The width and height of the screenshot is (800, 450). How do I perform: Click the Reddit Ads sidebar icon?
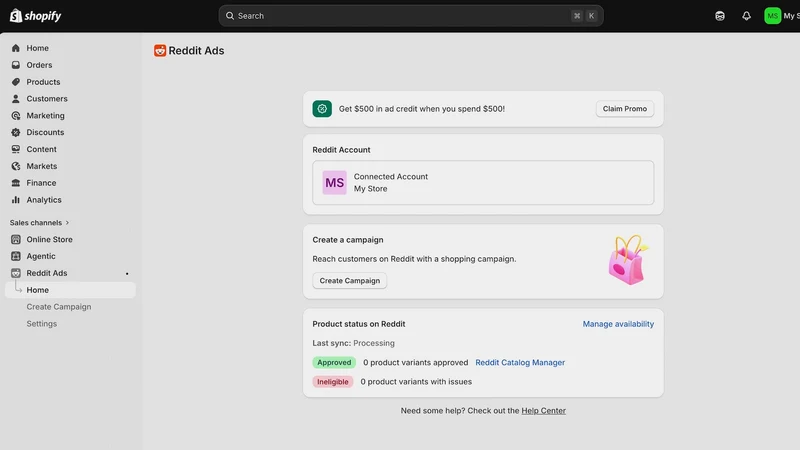coord(16,273)
